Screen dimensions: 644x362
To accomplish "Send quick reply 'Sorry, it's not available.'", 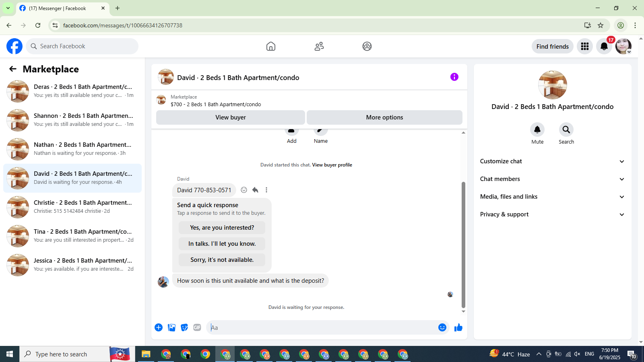I will pyautogui.click(x=222, y=260).
